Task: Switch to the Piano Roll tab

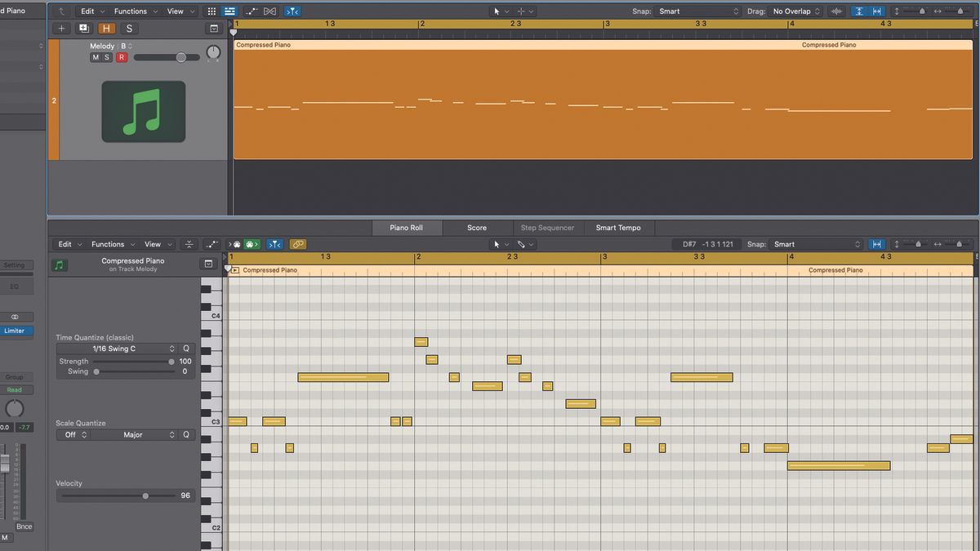Action: [406, 228]
